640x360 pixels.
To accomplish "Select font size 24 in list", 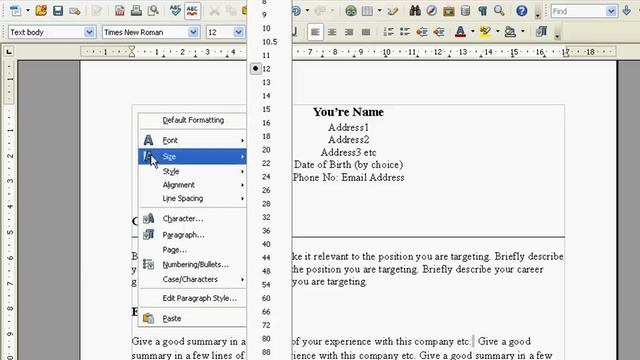I will click(x=269, y=176).
